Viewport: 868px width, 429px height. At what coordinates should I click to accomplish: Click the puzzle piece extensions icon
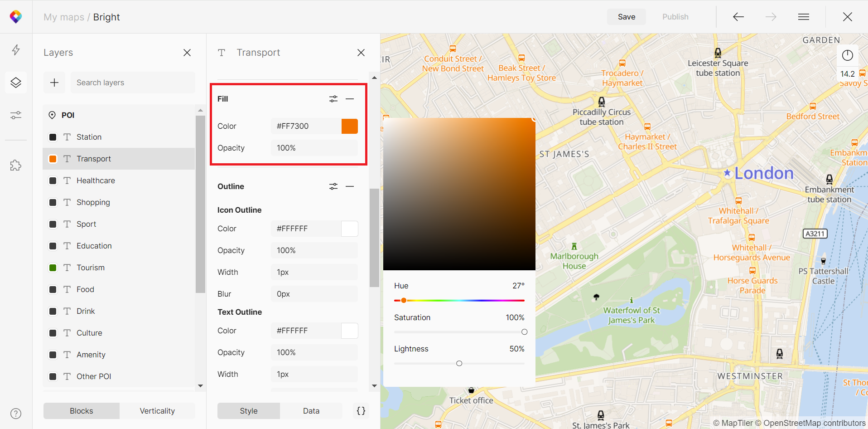point(16,166)
